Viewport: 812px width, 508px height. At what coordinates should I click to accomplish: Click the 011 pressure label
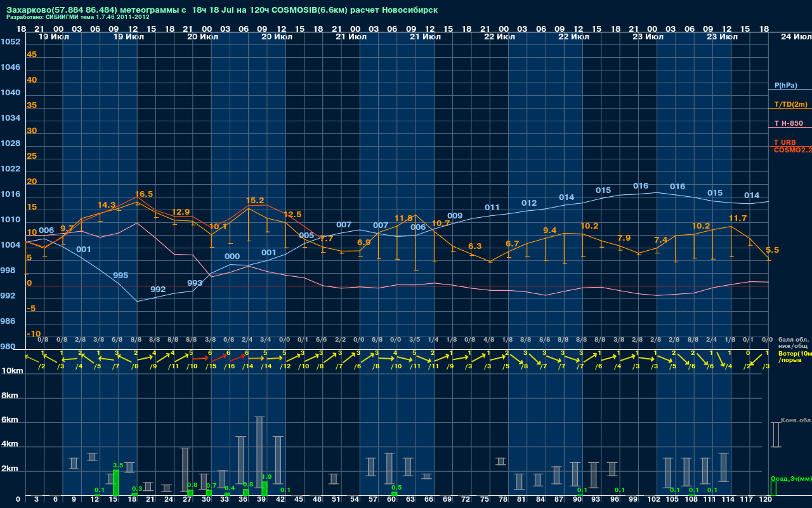point(492,208)
